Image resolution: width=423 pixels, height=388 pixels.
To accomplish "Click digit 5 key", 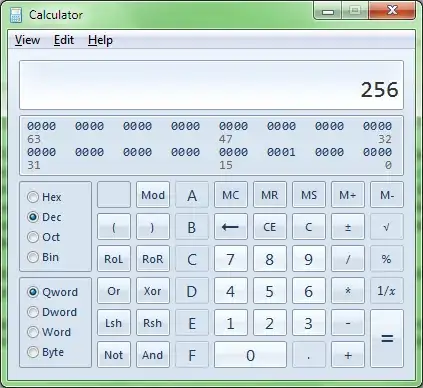I will click(270, 291).
